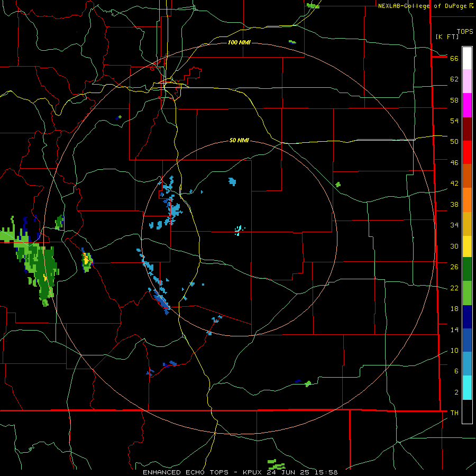Click the '14' legend value
Viewport: 476px width, 476px height.
(454, 329)
